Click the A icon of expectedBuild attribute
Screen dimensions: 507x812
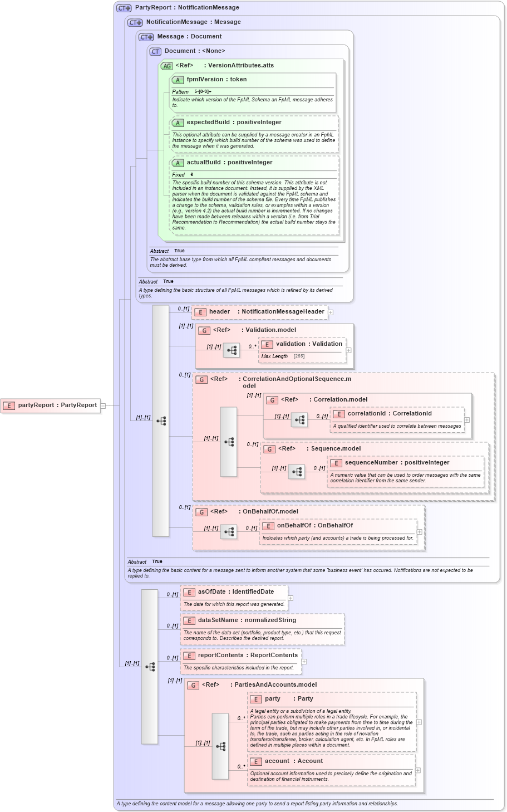[178, 123]
